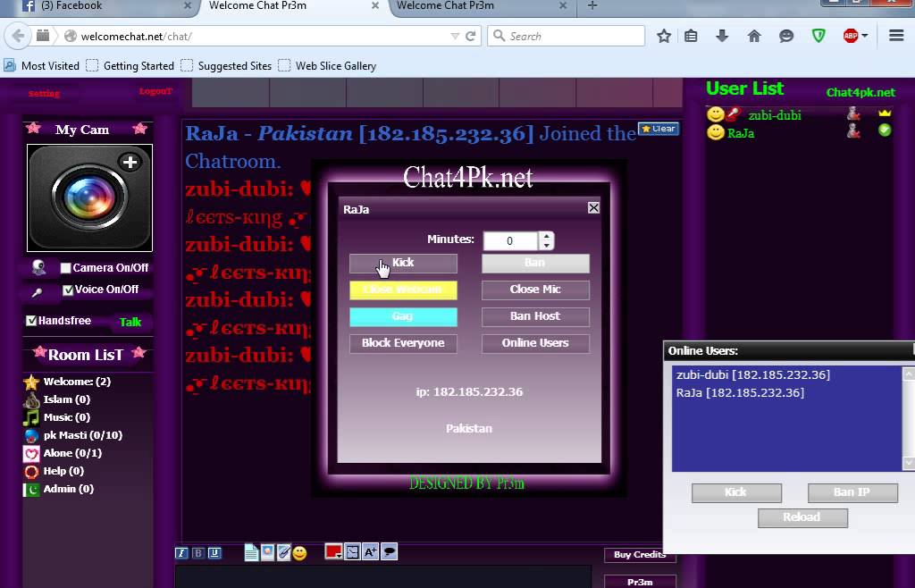The height and width of the screenshot is (588, 915).
Task: Decrease the Minutes stepper value
Action: [x=546, y=246]
